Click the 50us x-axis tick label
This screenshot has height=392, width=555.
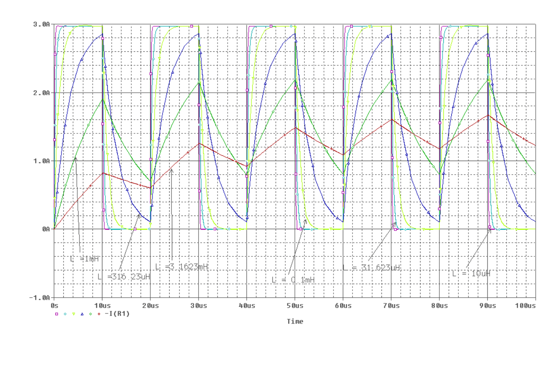[x=294, y=304]
